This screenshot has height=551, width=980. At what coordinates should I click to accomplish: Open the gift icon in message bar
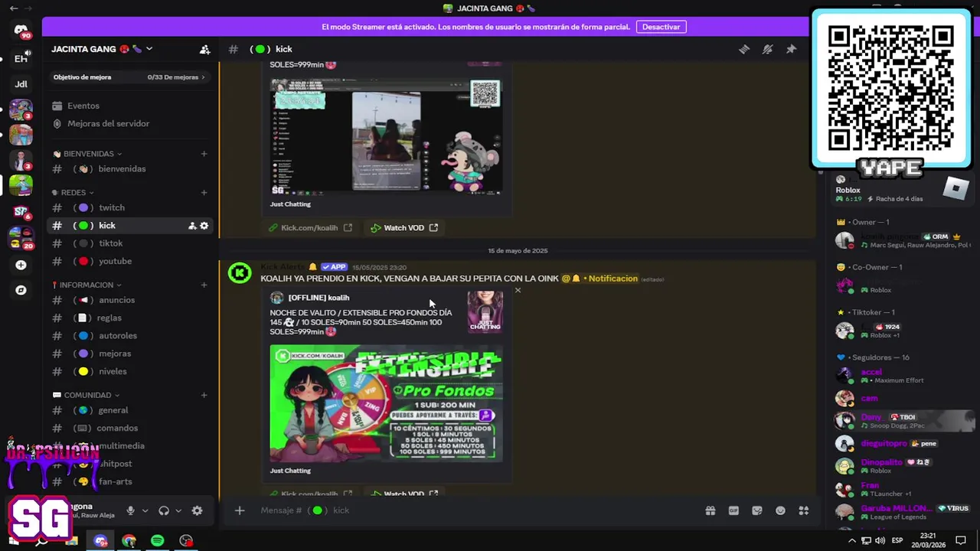(710, 510)
